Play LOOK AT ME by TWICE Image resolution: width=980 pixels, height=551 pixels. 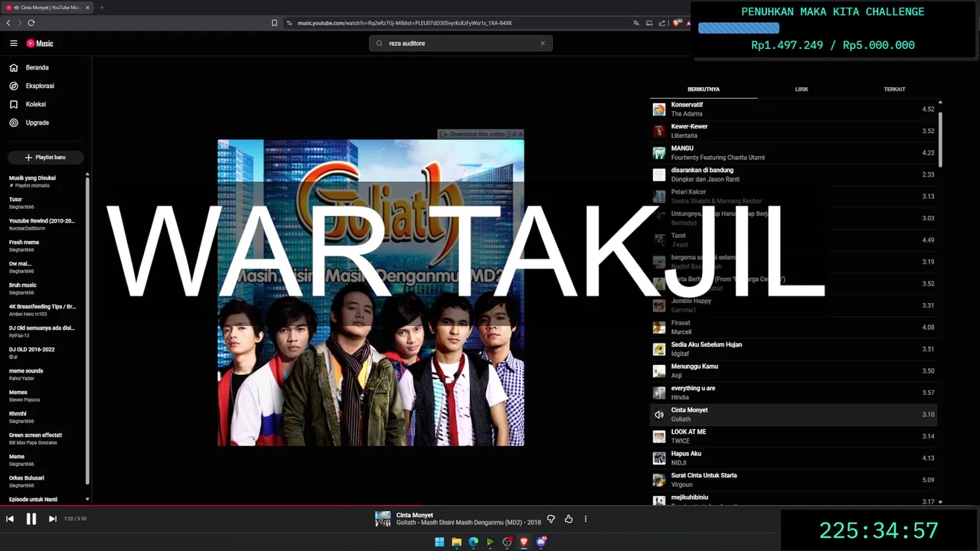[793, 436]
